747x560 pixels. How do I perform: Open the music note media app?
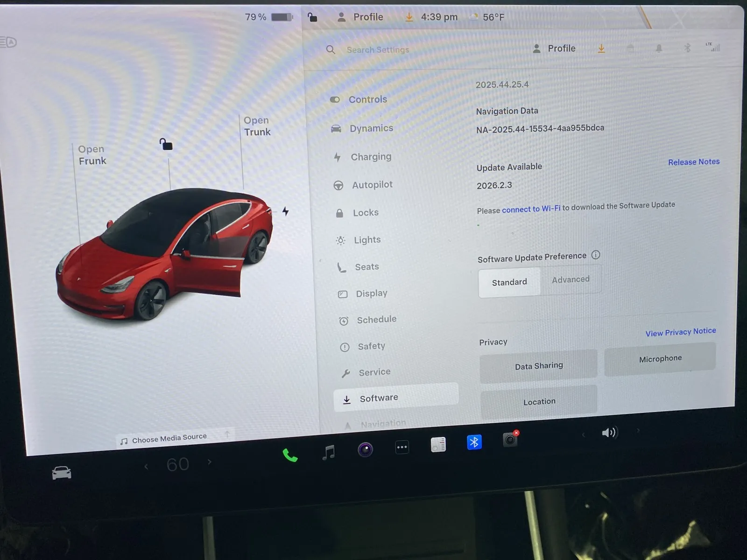(329, 452)
